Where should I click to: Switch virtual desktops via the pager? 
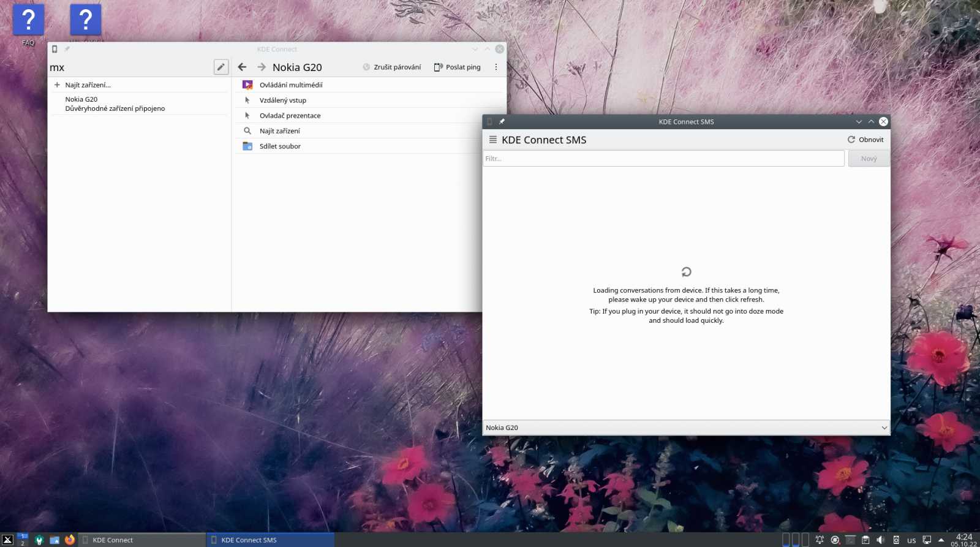pyautogui.click(x=23, y=540)
